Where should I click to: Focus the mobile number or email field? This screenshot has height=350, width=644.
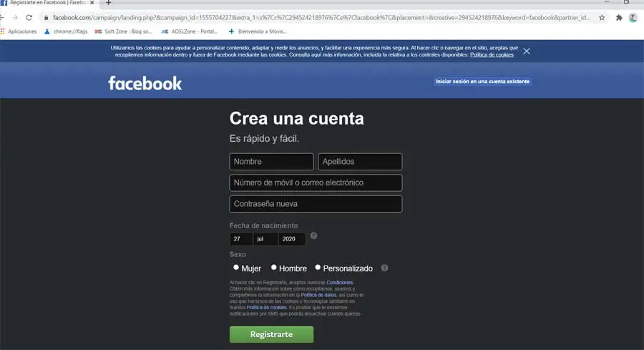pyautogui.click(x=316, y=183)
